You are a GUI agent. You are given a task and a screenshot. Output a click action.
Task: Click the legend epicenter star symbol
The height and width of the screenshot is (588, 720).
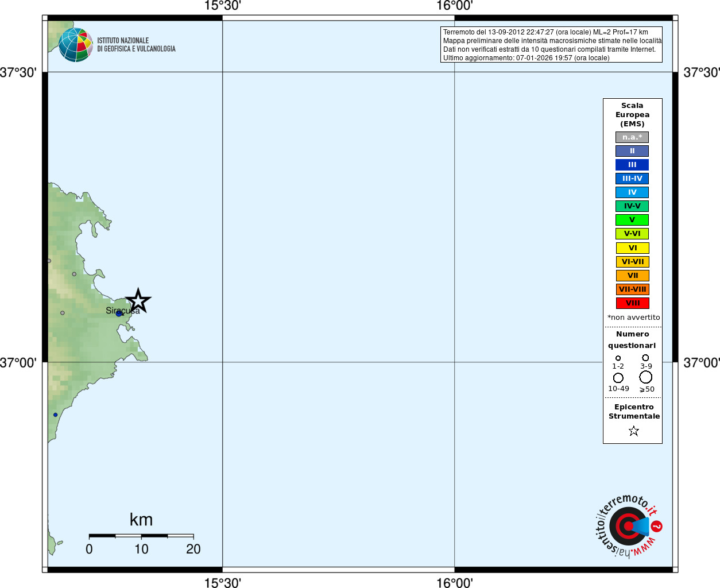pyautogui.click(x=634, y=431)
